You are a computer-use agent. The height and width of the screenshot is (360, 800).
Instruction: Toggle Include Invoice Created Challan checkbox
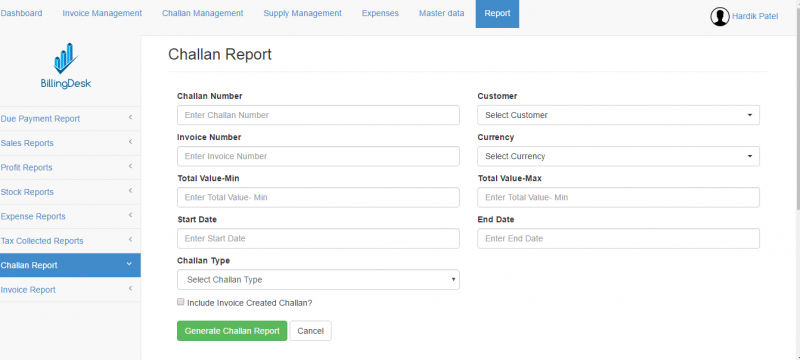pos(180,302)
